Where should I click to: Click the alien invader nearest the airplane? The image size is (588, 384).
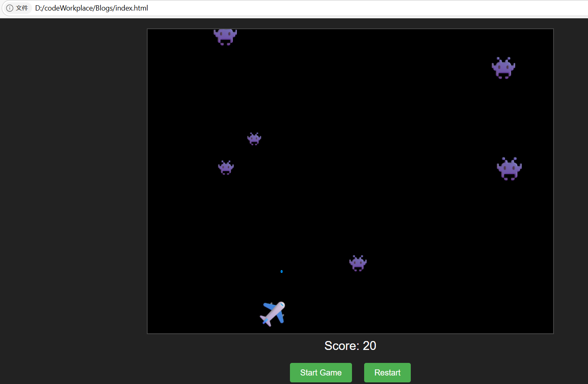358,263
